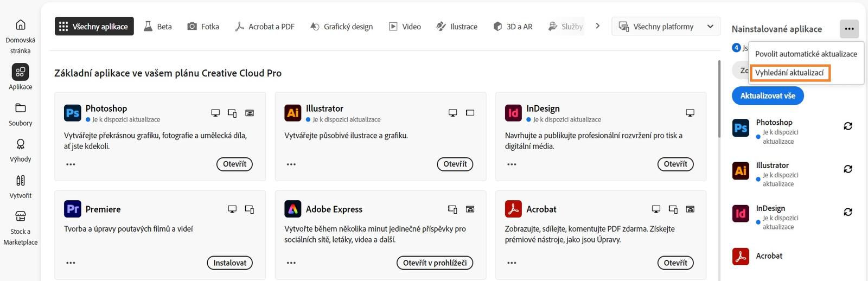868x281 pixels.
Task: Expand more category tabs with chevron arrow
Action: (x=597, y=25)
